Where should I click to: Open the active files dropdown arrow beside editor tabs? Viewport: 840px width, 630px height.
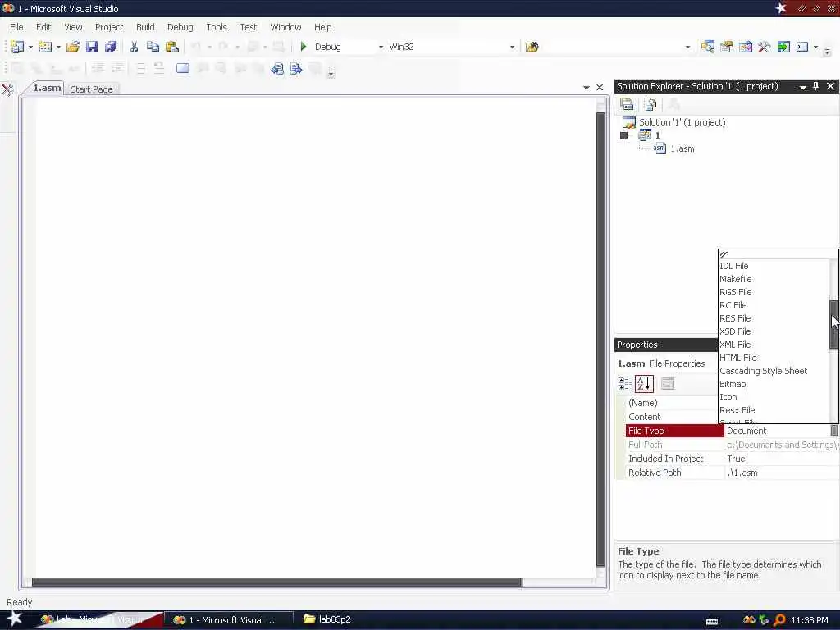click(x=586, y=87)
